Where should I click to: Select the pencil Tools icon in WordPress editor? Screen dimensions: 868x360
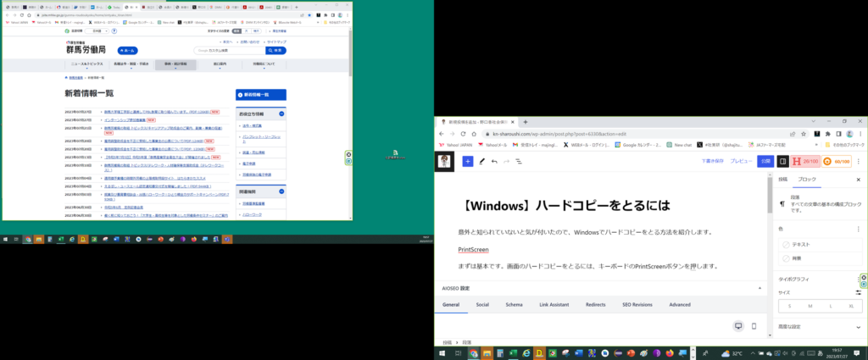tap(481, 162)
